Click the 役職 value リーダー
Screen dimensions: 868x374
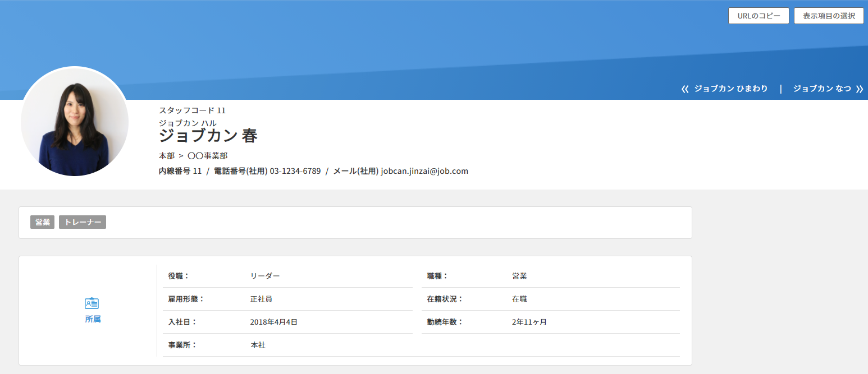(x=265, y=276)
